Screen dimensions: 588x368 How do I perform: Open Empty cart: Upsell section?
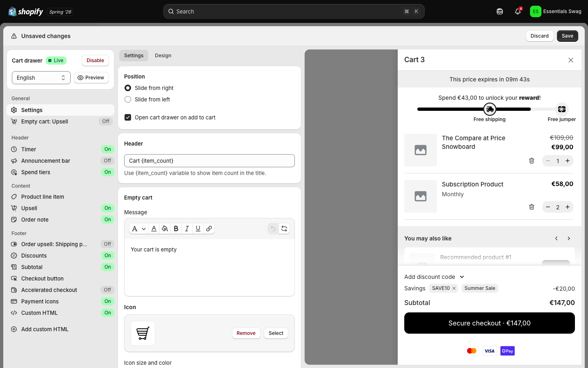coord(60,121)
